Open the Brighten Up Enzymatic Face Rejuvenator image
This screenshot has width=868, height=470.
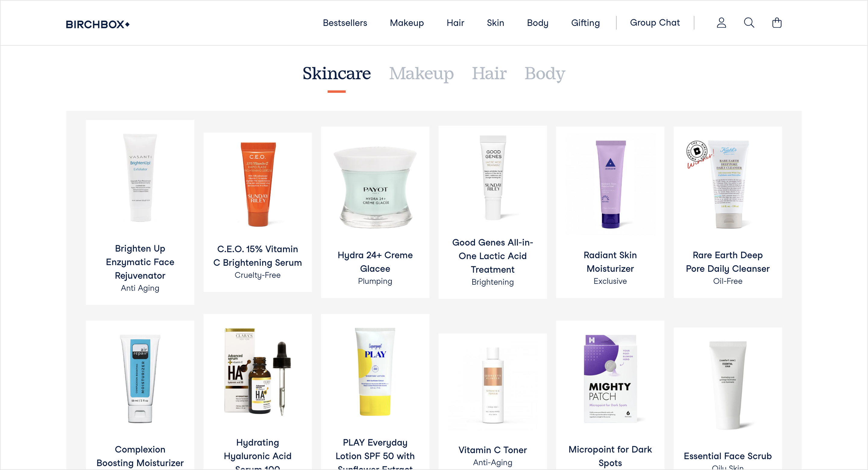[x=140, y=177]
